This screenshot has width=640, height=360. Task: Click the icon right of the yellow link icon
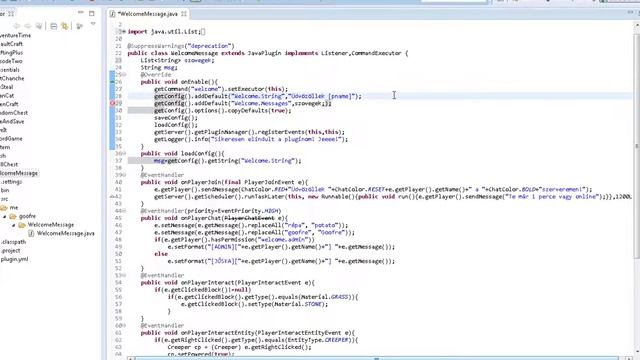tap(80, 26)
